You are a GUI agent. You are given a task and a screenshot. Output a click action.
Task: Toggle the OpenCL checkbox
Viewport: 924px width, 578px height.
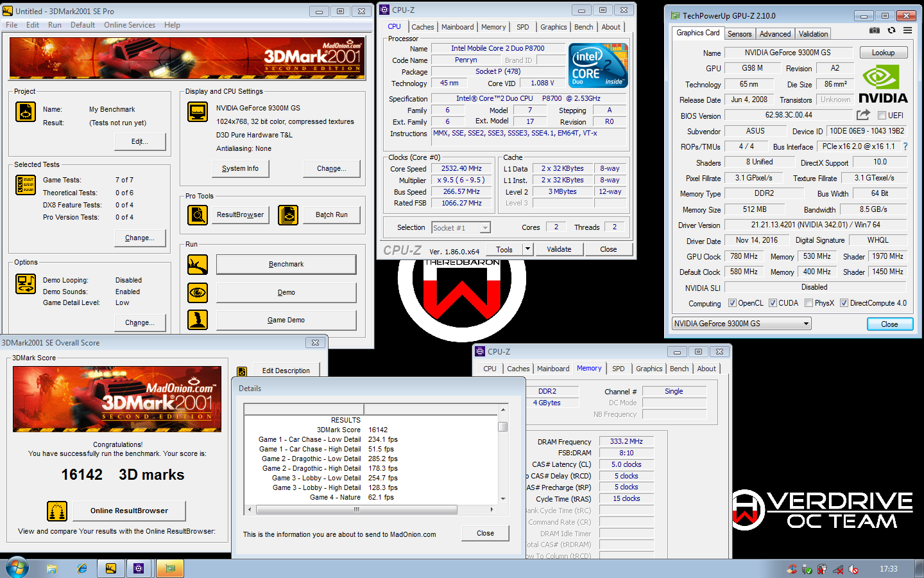click(732, 303)
